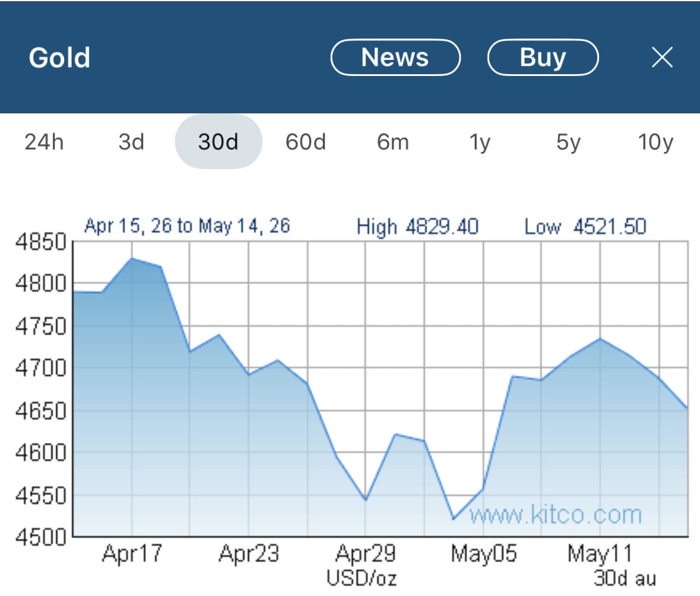Tap the Buy button
Image resolution: width=700 pixels, height=596 pixels.
point(543,58)
